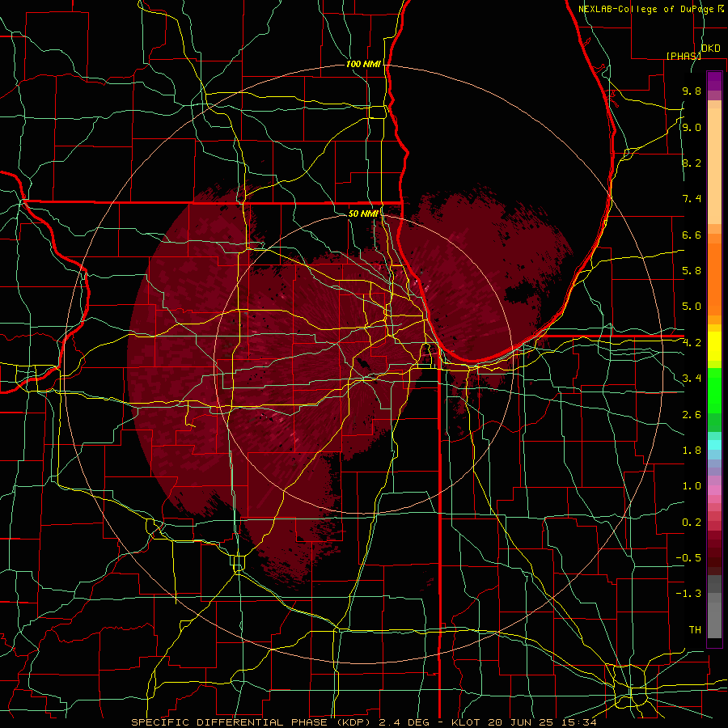Click the -1.3 scale value

688,594
